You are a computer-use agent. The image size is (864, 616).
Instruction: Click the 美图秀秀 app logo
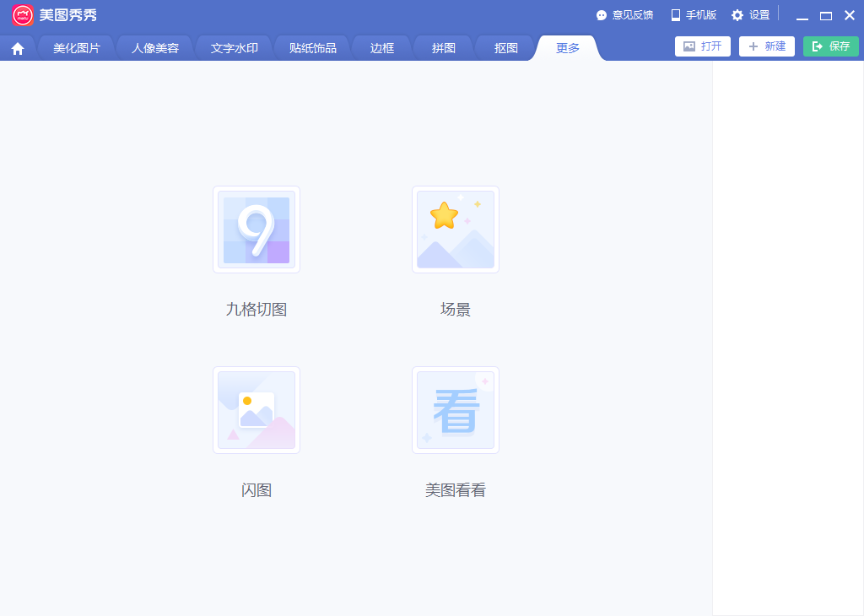(23, 15)
